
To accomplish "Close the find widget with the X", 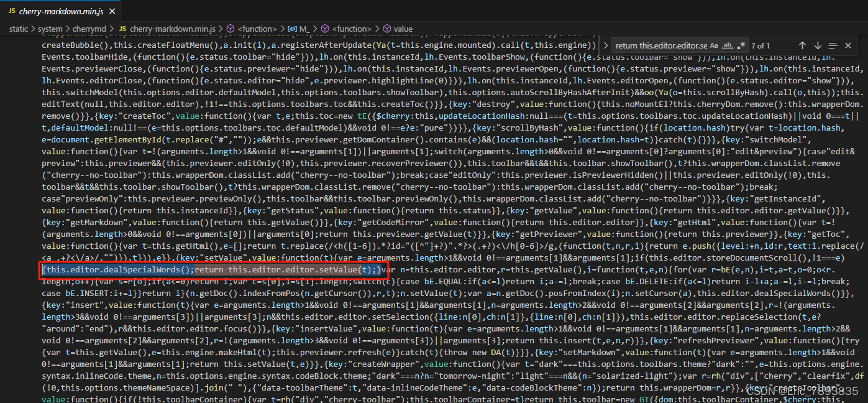I will tap(847, 45).
